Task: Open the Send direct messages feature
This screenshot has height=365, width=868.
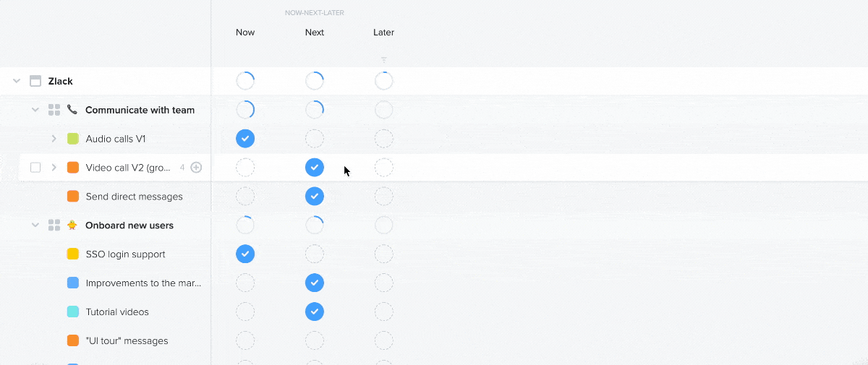Action: pos(134,197)
